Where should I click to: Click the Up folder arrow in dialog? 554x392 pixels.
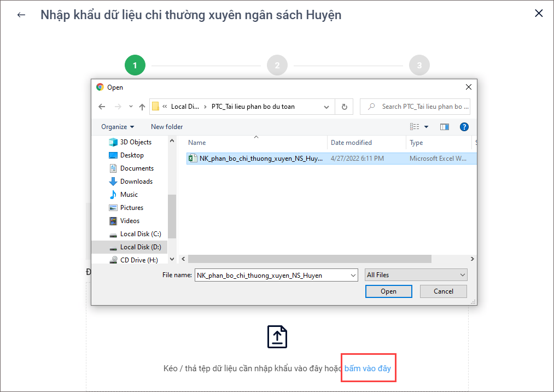click(x=142, y=107)
